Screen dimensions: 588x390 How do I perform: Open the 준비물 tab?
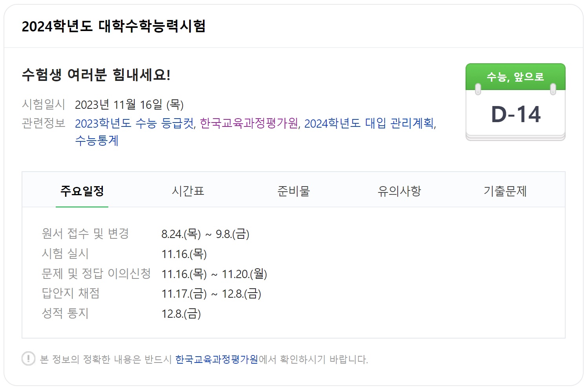click(x=294, y=191)
